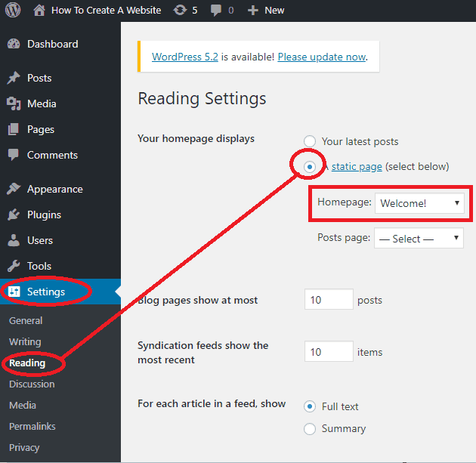Open the Writing settings submenu

coord(25,342)
